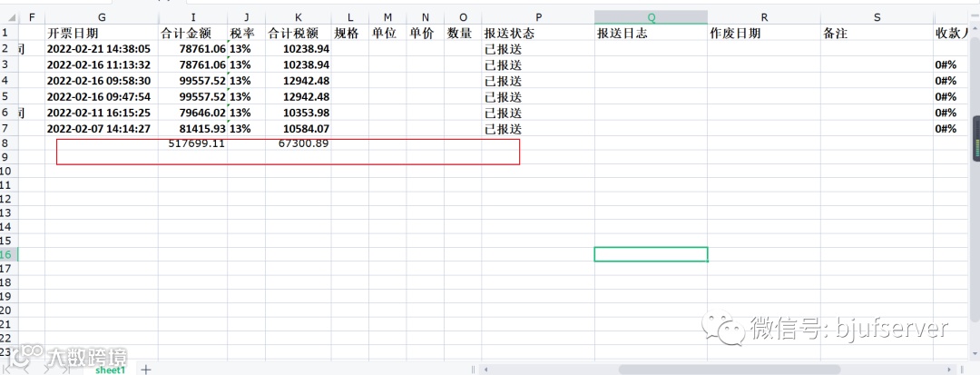Screen dimensions: 980x375
Task: Select tax 12942.48 in row 5
Action: click(299, 97)
